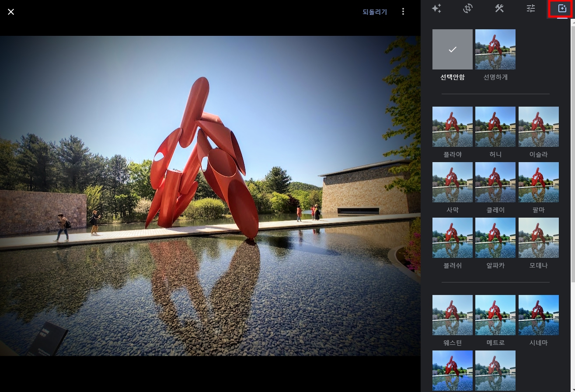Select the 허니 filter thumbnail
Screen dimensions: 575x392
[x=495, y=127]
